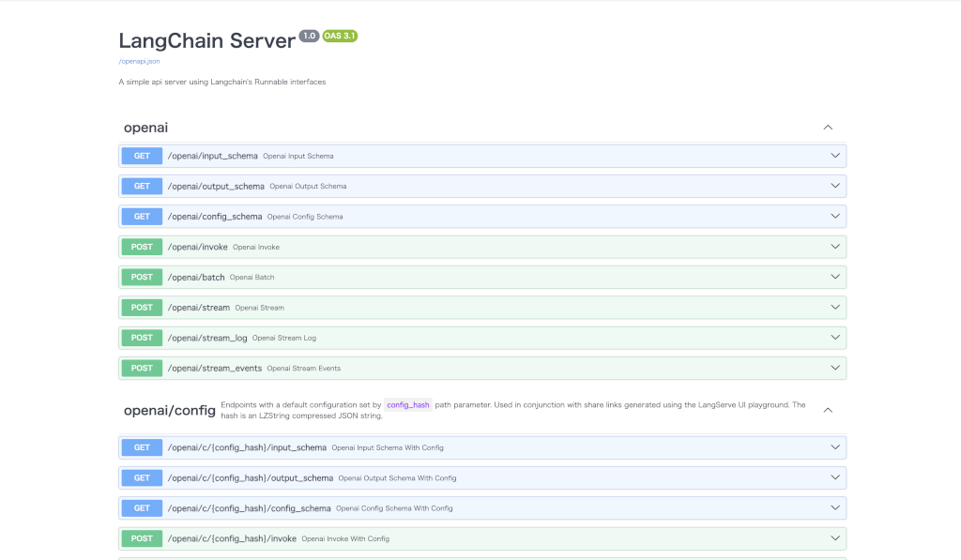Collapse the openai/config section chevron
The height and width of the screenshot is (560, 961).
tap(828, 410)
